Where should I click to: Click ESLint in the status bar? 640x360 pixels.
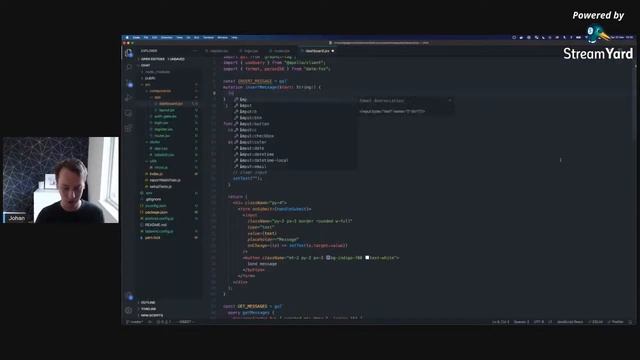(596, 322)
